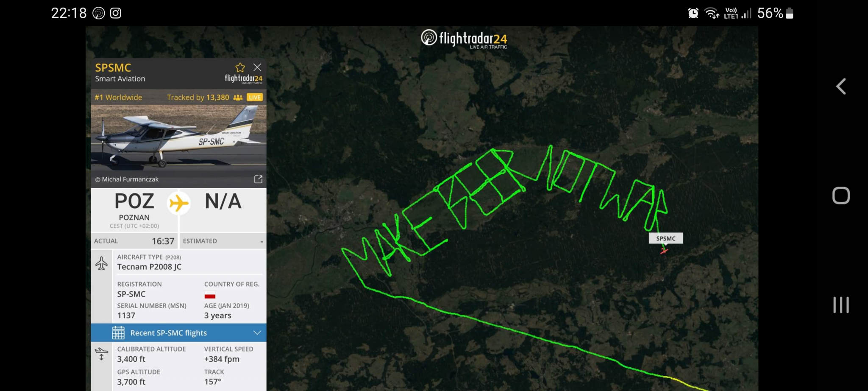Click the red aircraft marker on map
The height and width of the screenshot is (391, 868).
point(664,251)
